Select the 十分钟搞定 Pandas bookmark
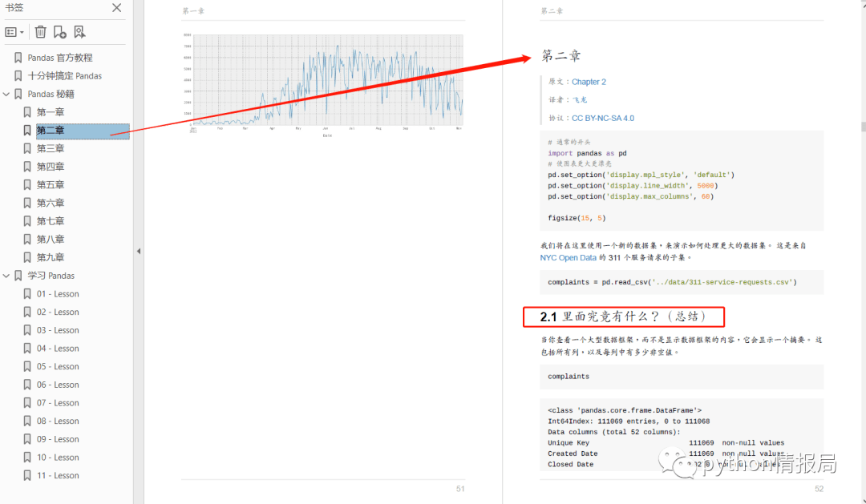The width and height of the screenshot is (866, 504). tap(64, 76)
